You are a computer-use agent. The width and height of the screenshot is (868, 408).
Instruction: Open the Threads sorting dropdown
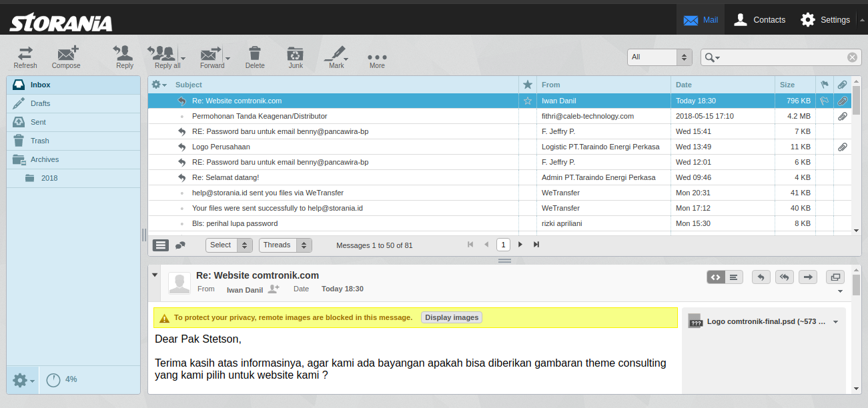[x=285, y=245]
